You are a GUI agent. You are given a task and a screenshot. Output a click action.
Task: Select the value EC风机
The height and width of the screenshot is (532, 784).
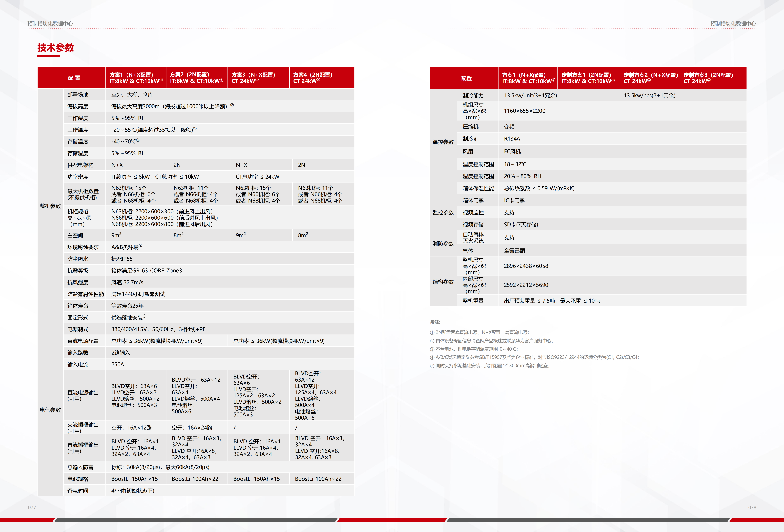512,152
